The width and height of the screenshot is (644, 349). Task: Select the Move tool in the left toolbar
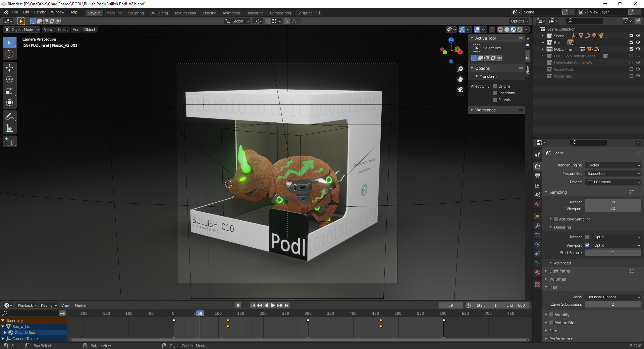pos(9,68)
